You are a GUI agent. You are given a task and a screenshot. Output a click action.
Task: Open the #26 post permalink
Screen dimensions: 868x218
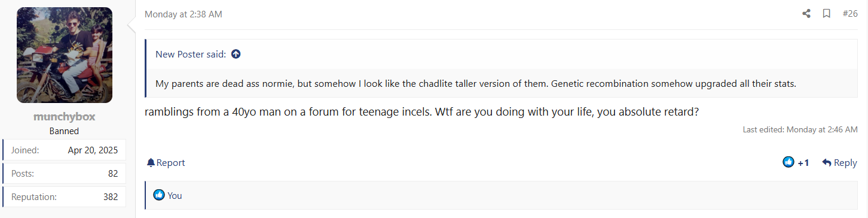pyautogui.click(x=850, y=14)
